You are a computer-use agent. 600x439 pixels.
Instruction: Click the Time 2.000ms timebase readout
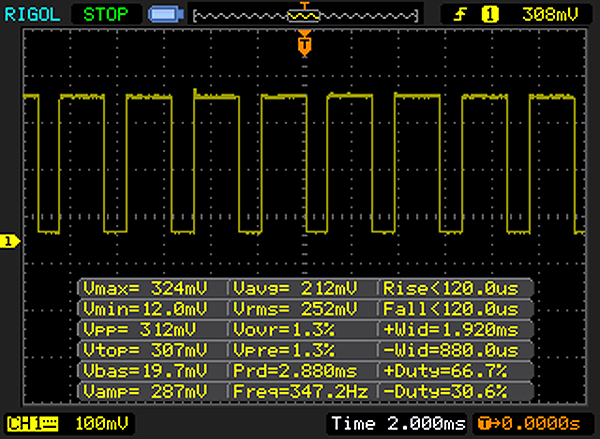tap(398, 424)
